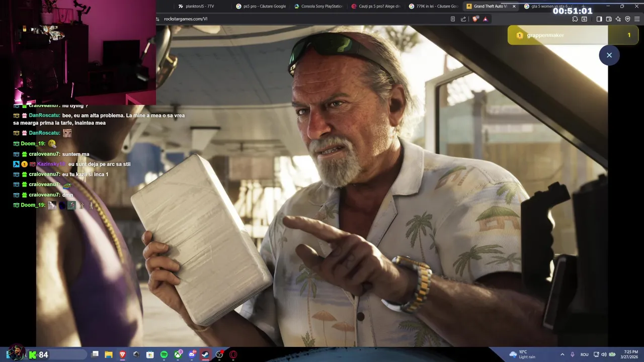Open Unity Hub taskbar icon

pyautogui.click(x=136, y=354)
